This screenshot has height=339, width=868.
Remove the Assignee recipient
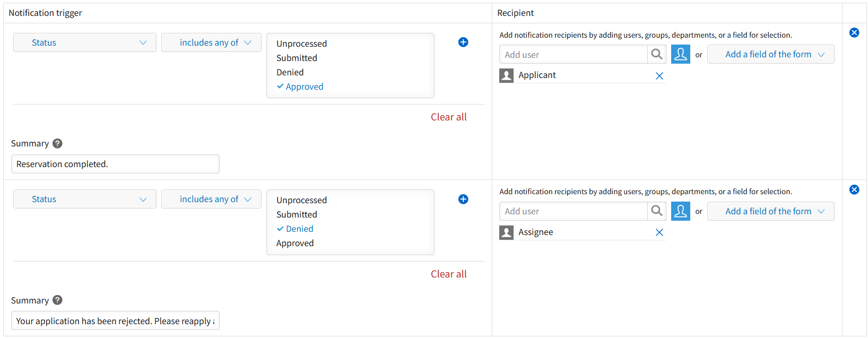[659, 232]
